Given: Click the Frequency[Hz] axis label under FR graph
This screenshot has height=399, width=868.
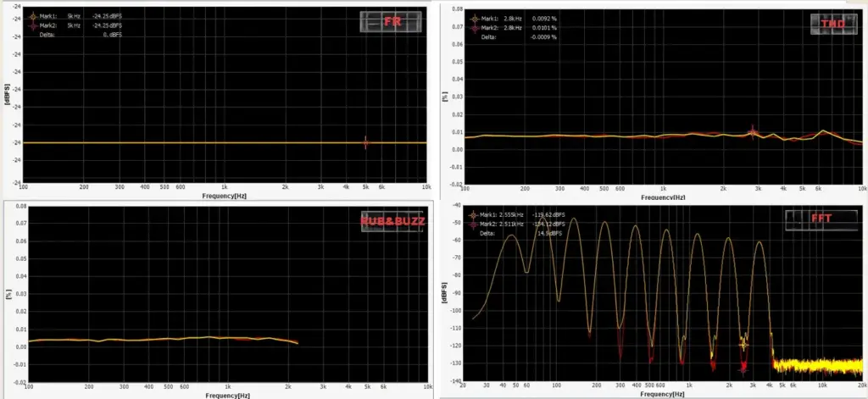Looking at the screenshot, I should pos(225,196).
